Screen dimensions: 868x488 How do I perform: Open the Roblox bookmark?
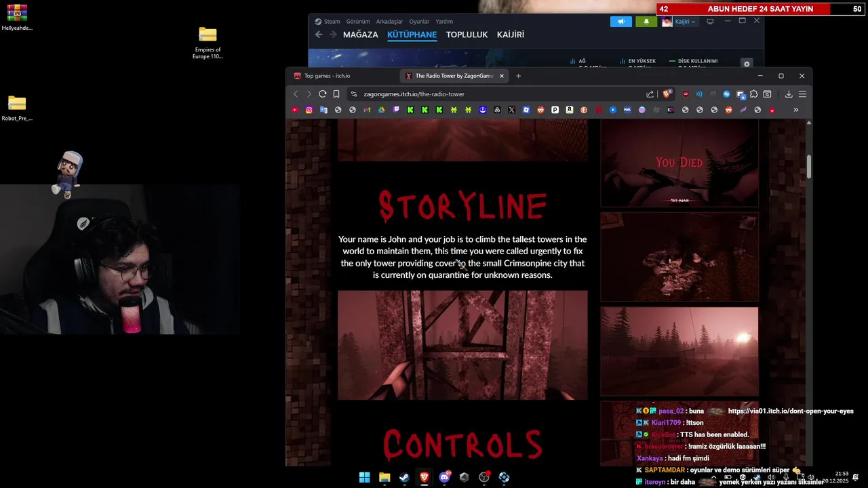coord(526,110)
